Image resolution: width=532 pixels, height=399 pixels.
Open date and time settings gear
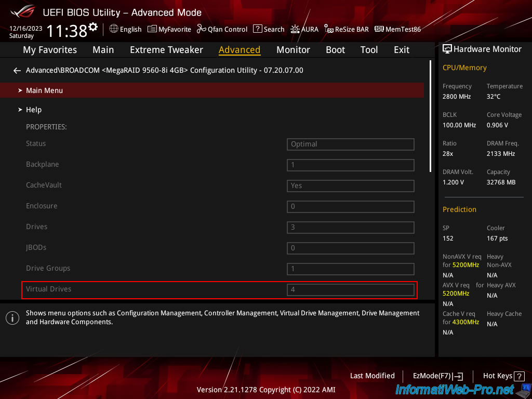tap(93, 27)
